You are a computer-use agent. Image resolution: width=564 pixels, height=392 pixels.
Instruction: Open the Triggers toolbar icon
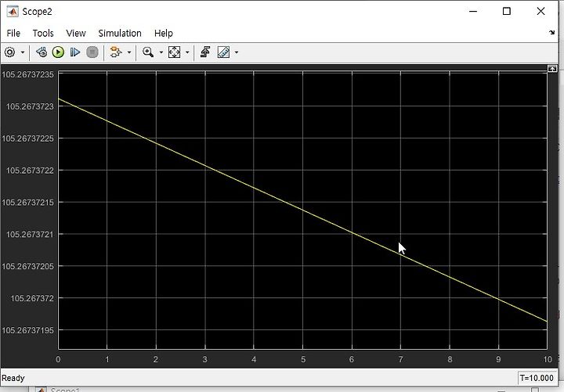click(205, 52)
